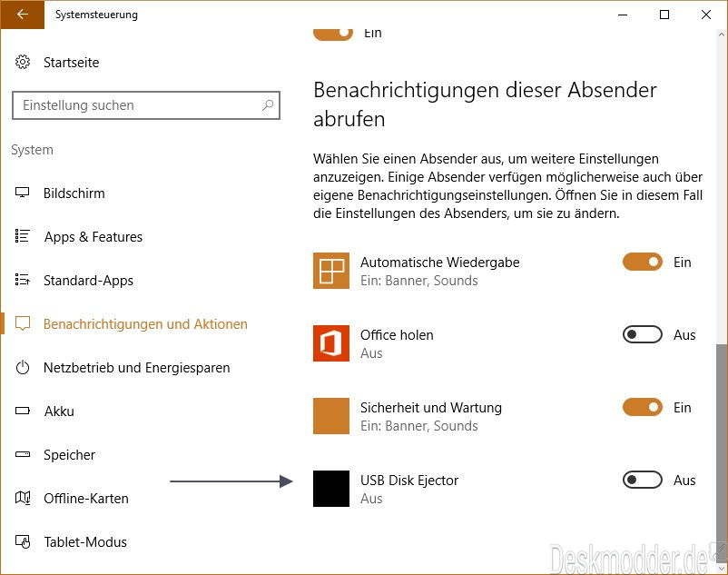
Task: Click the scrollbar up arrow
Action: [721, 35]
